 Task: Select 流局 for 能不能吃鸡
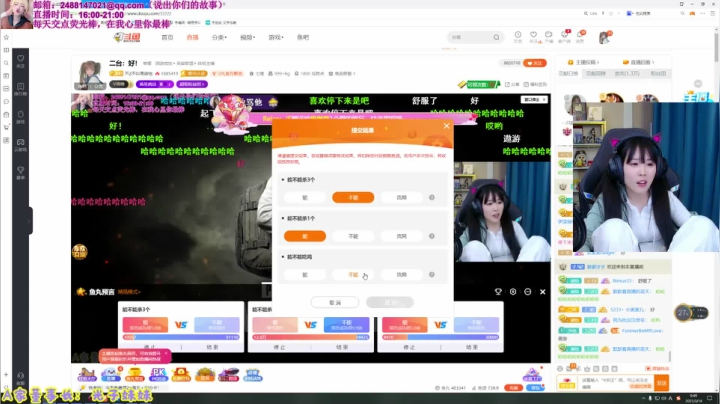pyautogui.click(x=401, y=275)
